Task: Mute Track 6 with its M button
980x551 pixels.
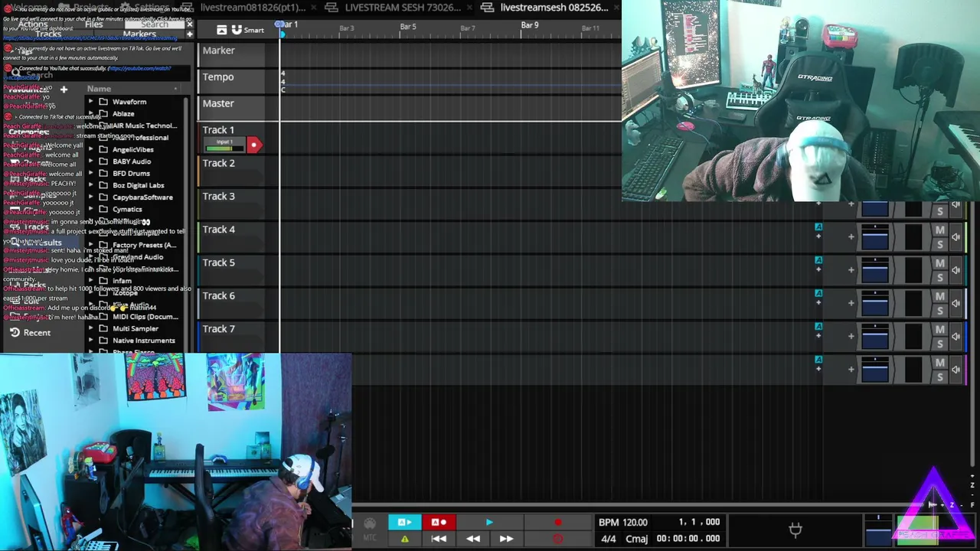Action: point(939,296)
